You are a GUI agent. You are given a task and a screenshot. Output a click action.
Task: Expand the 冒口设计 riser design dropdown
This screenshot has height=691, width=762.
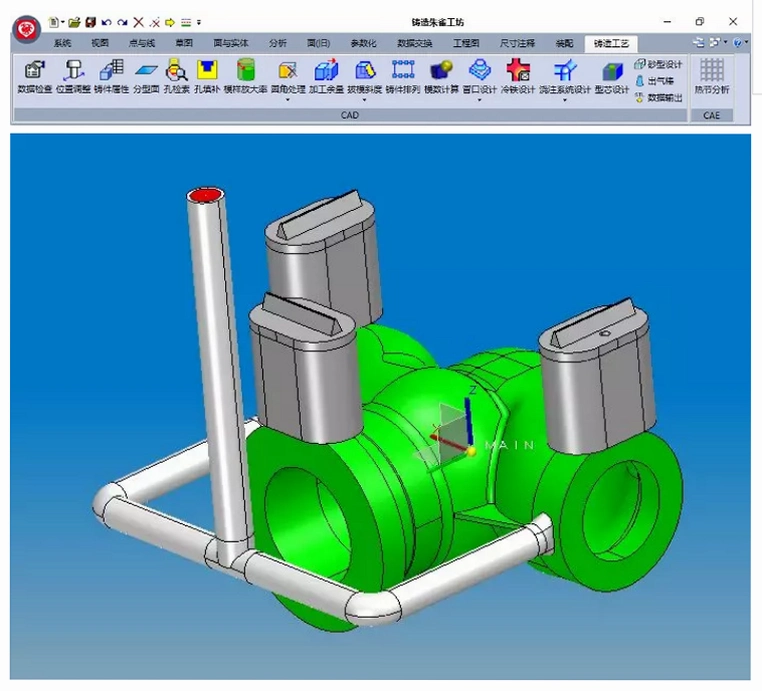coord(480,100)
